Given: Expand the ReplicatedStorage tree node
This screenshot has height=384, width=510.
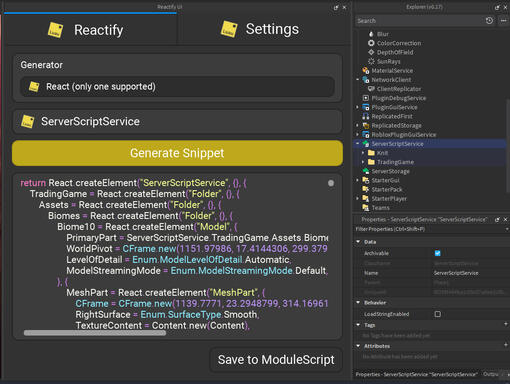Looking at the screenshot, I should pyautogui.click(x=358, y=125).
